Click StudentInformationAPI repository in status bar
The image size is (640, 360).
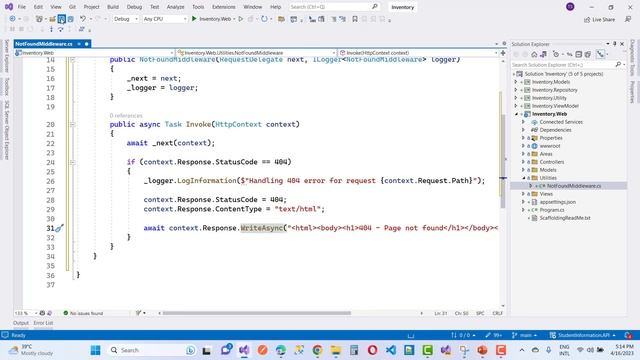pyautogui.click(x=582, y=335)
